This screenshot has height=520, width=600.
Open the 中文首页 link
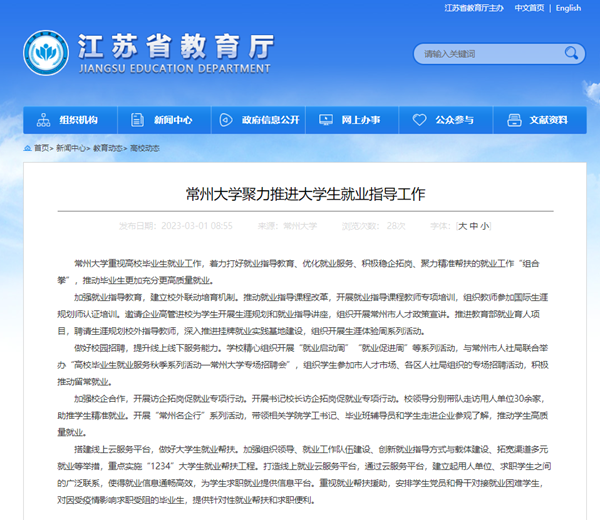[529, 8]
